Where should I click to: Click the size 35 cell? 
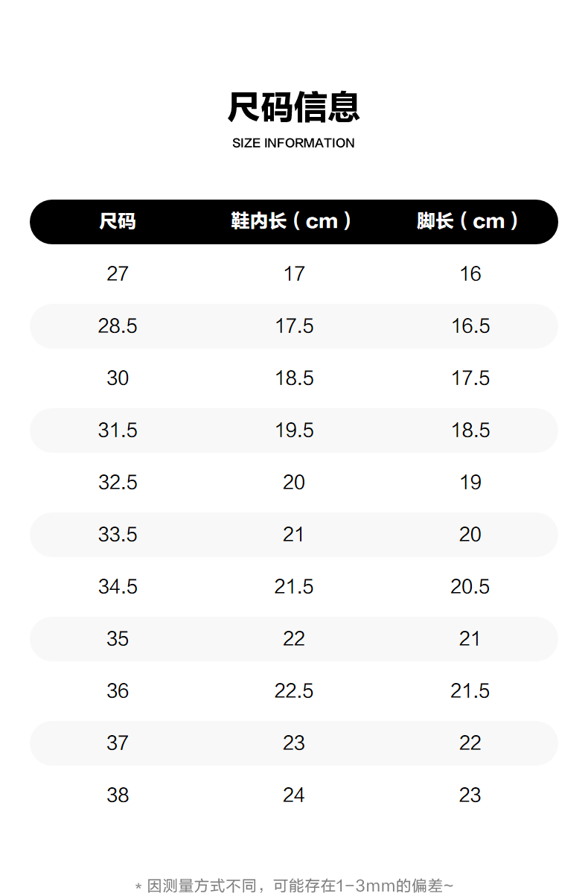118,639
